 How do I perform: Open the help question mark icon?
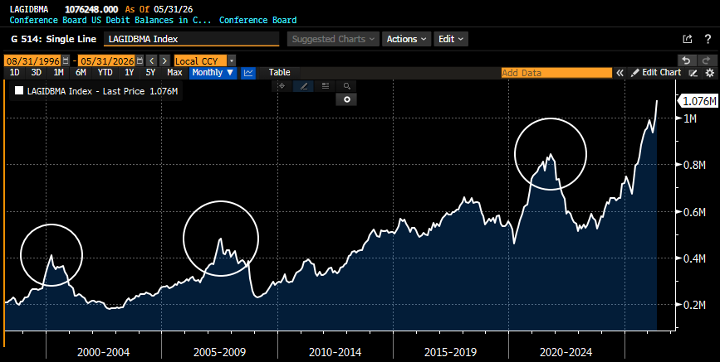[x=708, y=39]
